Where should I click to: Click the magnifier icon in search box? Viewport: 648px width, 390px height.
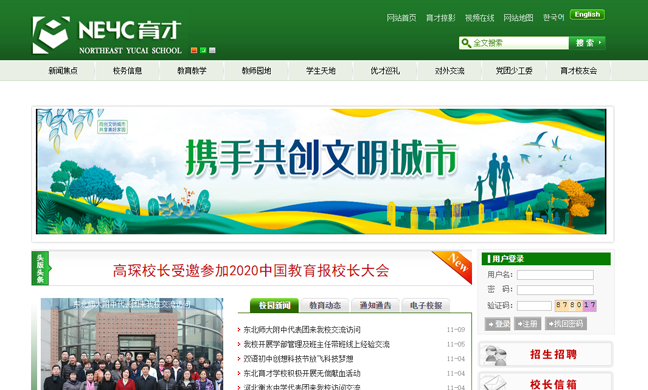pyautogui.click(x=466, y=43)
